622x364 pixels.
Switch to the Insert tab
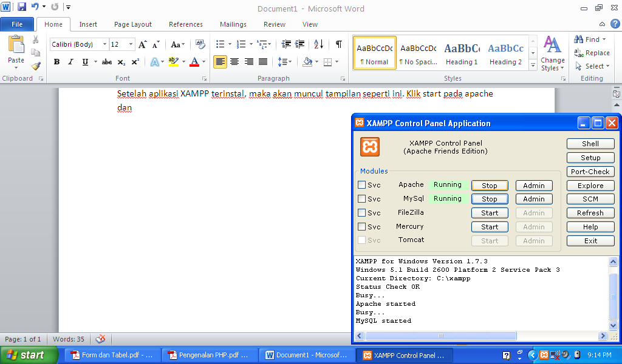tap(88, 24)
